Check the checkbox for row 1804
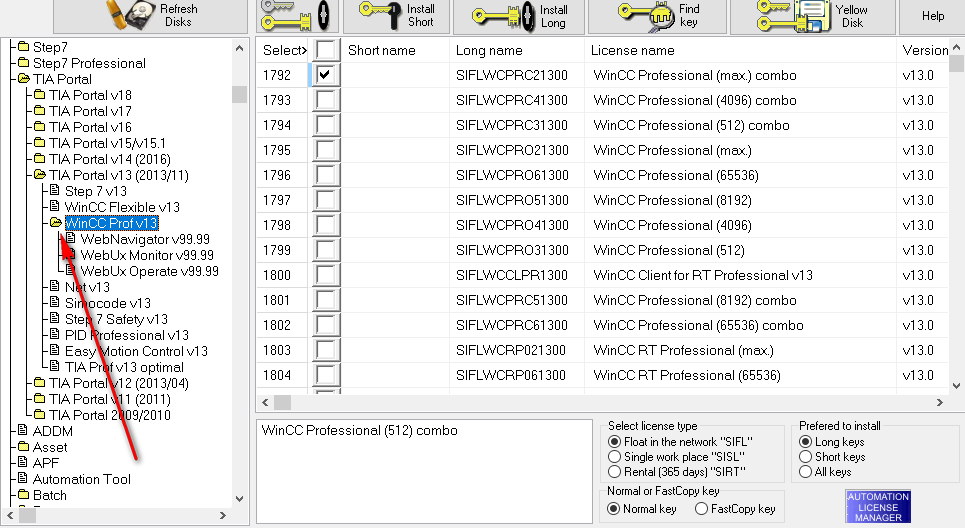 tap(326, 375)
